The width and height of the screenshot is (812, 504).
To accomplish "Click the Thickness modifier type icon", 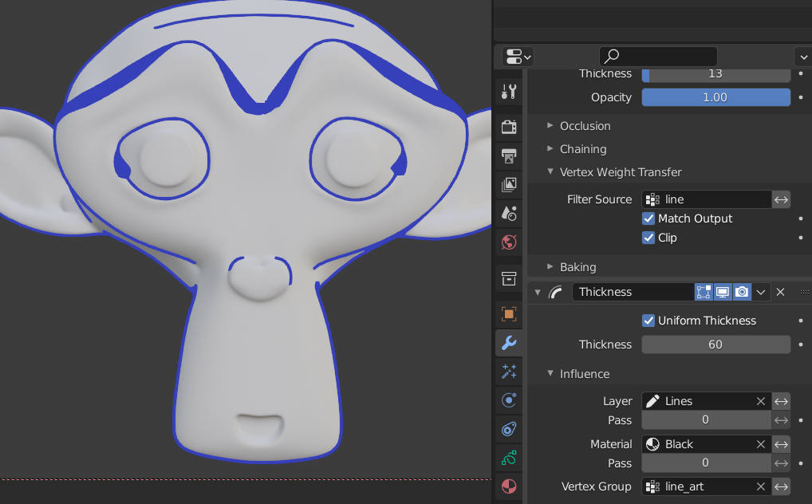I will coord(555,292).
